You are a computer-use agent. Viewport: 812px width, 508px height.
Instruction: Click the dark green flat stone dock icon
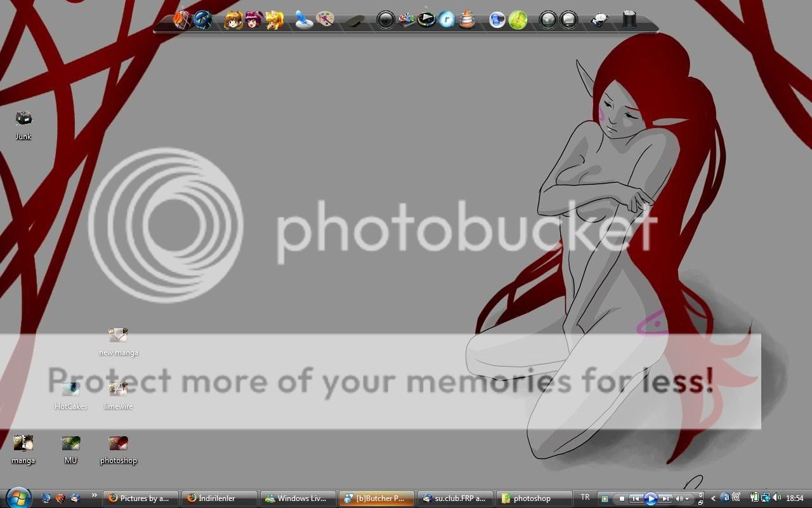[355, 22]
